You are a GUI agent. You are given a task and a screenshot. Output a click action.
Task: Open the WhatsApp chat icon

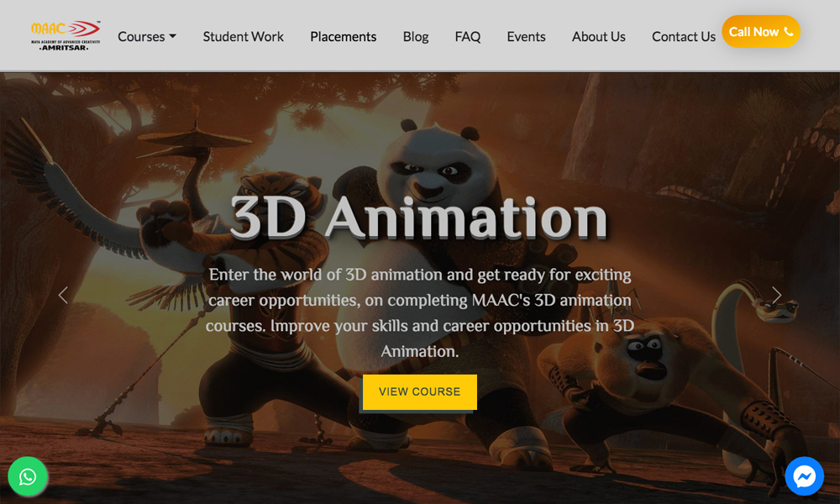click(x=28, y=477)
